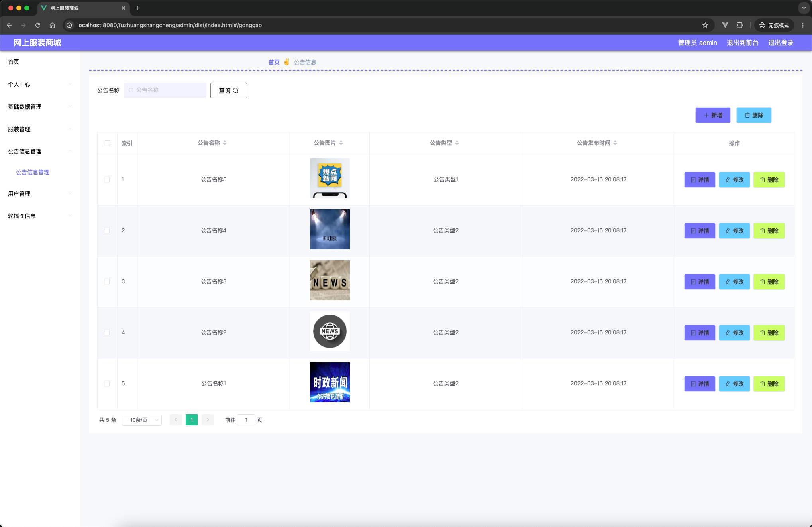Image resolution: width=812 pixels, height=527 pixels.
Task: Open the Chrome three-dot menu
Action: pos(803,25)
